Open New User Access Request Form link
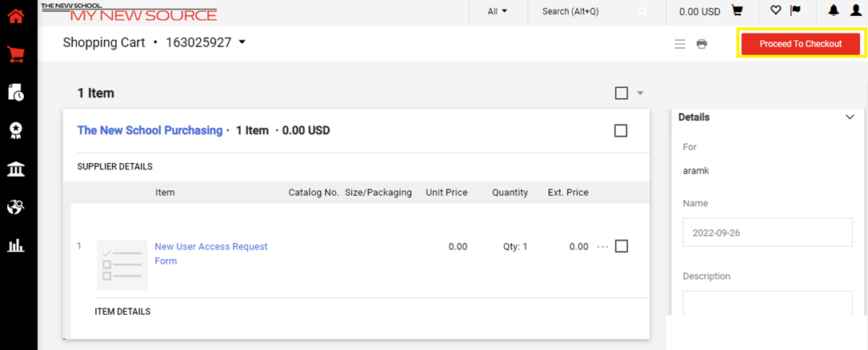Screen dimensions: 868x350 (211, 254)
